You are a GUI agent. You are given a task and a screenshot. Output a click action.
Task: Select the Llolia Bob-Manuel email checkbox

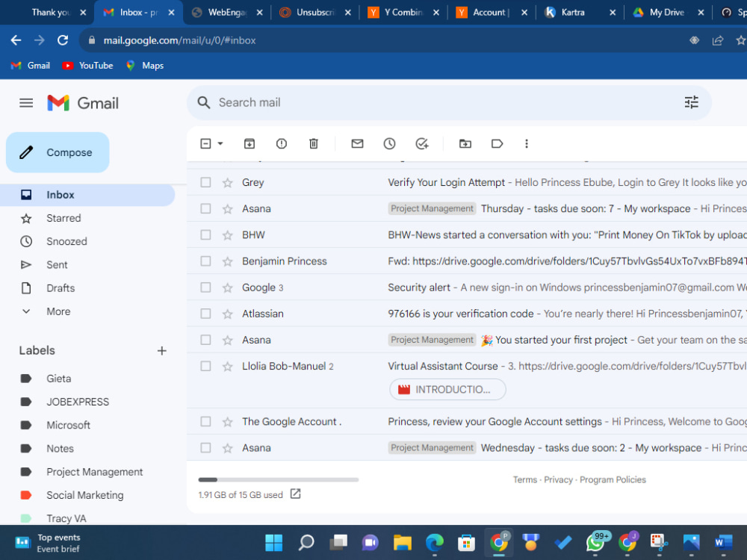(206, 366)
